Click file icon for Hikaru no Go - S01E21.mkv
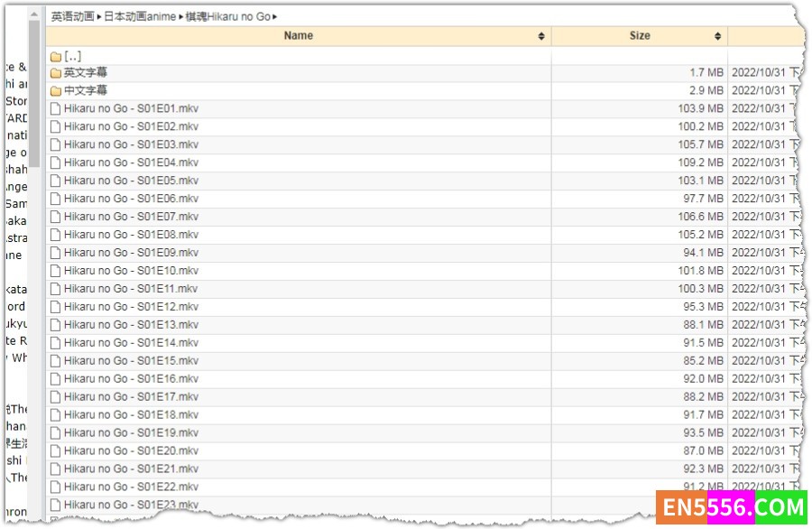Viewport: 812px width, 529px height. 55,469
